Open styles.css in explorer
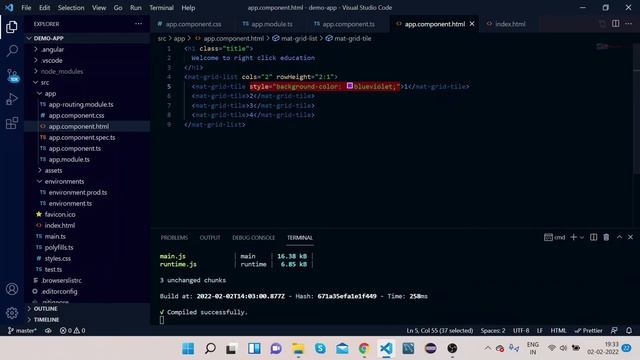This screenshot has width=640, height=360. [58, 258]
